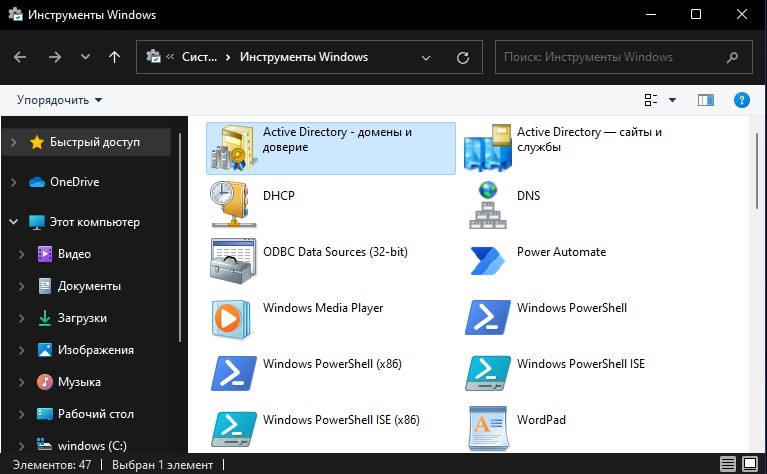Select the Power Automate icon
767x474 pixels.
487,261
